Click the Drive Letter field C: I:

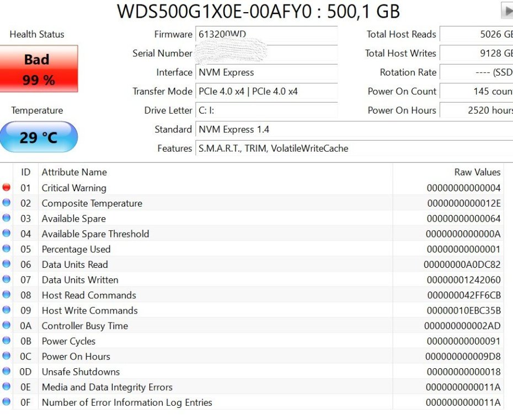pos(266,110)
